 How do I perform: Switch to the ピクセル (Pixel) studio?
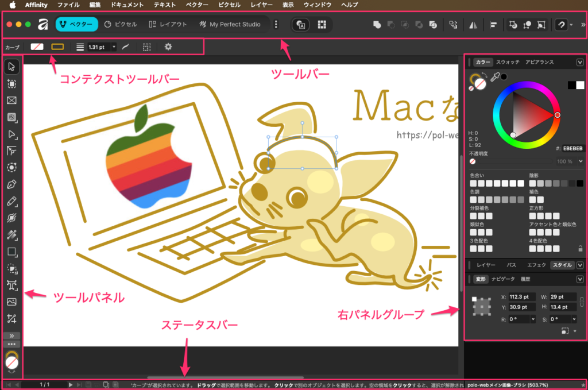[x=121, y=25]
